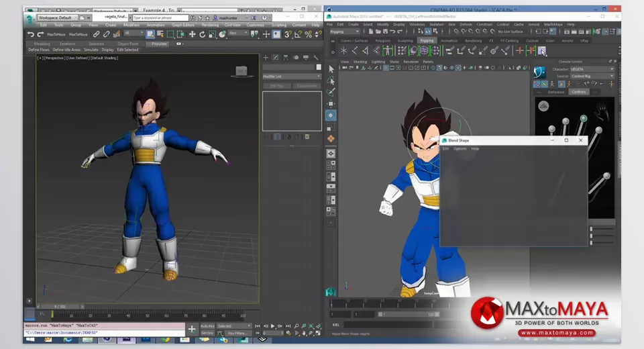Go to the end frame in 3ds Max
The image size is (644, 349).
tap(288, 326)
